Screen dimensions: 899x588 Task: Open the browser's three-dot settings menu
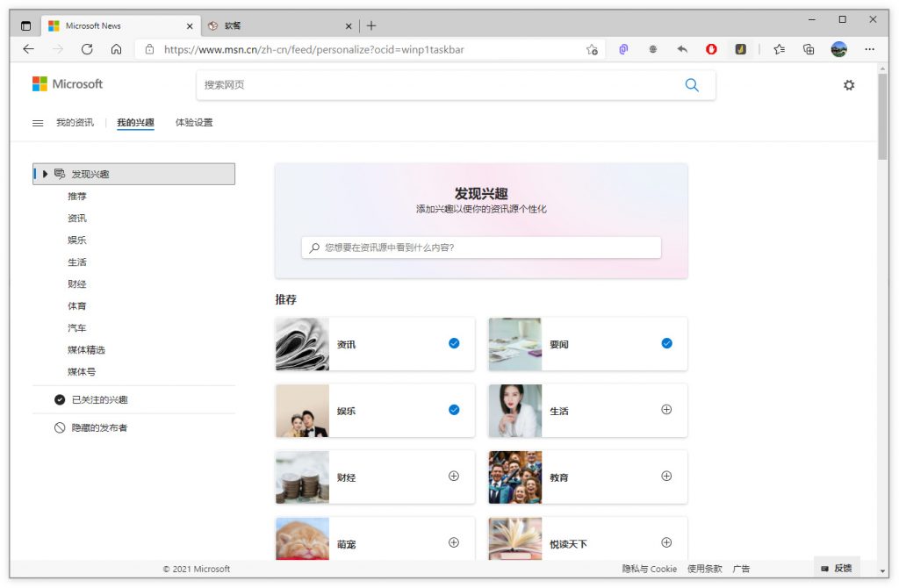coord(869,50)
